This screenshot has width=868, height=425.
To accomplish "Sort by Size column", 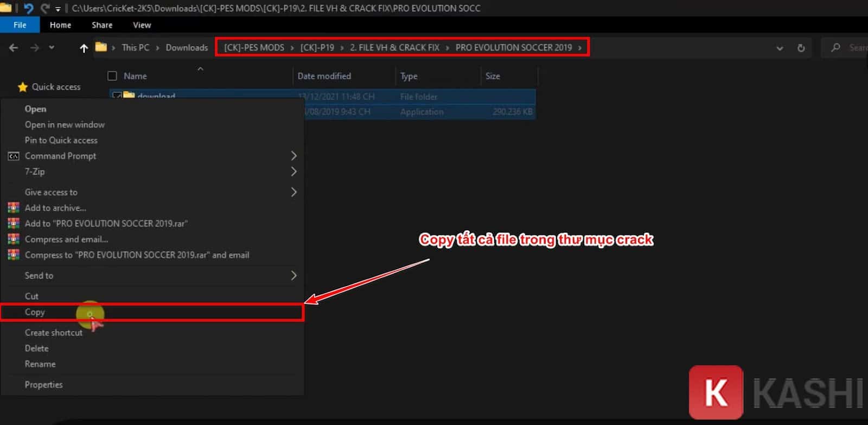I will 493,76.
